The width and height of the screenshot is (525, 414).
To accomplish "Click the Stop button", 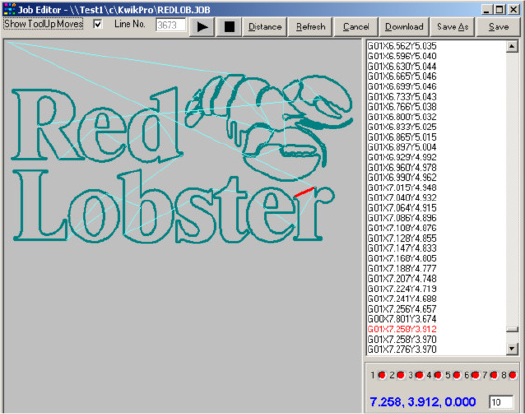I will 229,27.
